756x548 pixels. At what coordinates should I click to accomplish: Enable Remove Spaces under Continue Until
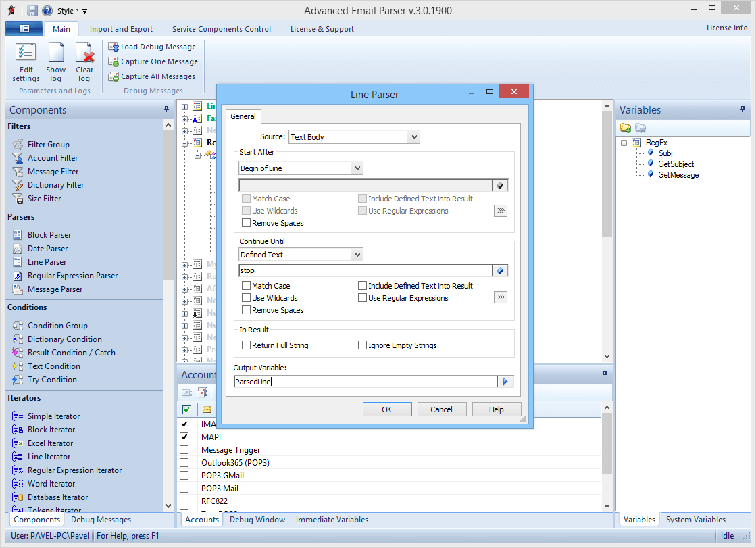tap(246, 310)
